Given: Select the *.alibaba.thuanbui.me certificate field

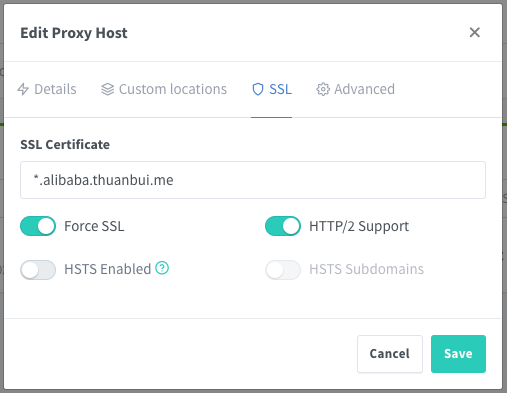Looking at the screenshot, I should [x=253, y=180].
